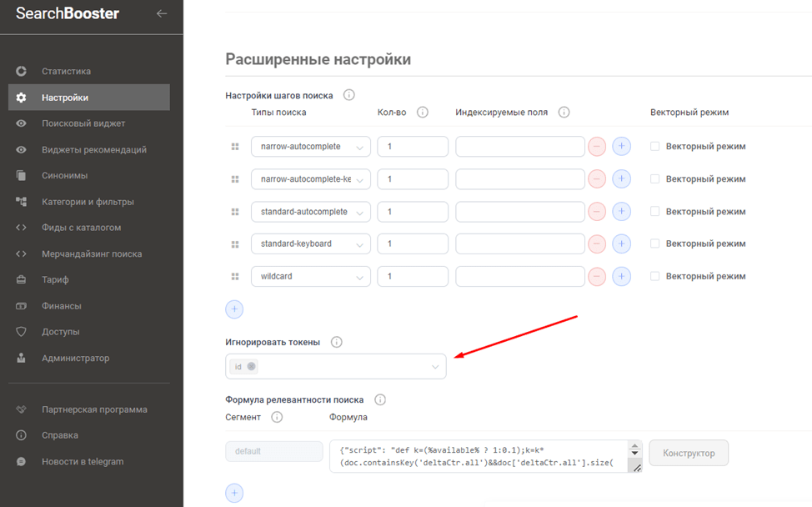Open the Игнорировать токены dropdown

click(x=434, y=367)
